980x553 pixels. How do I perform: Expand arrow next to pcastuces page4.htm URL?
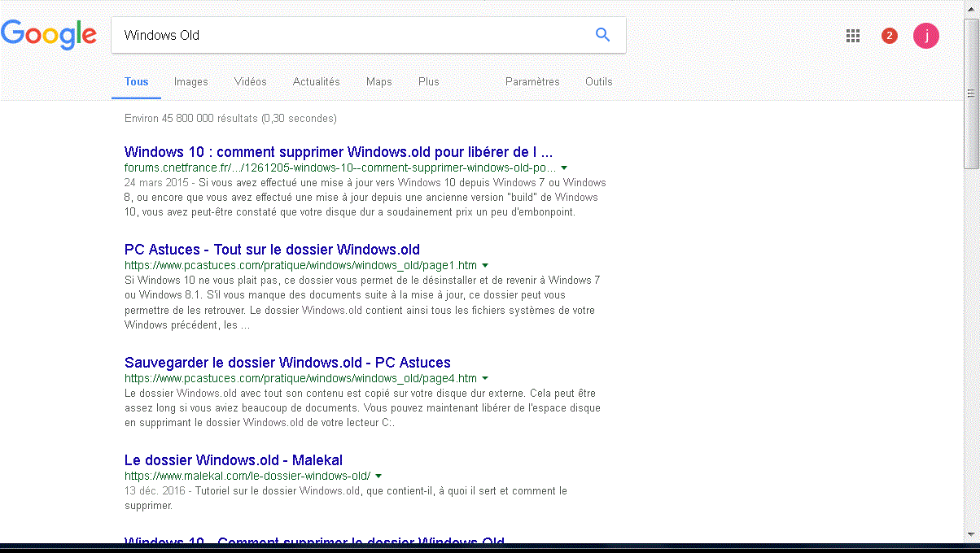485,379
